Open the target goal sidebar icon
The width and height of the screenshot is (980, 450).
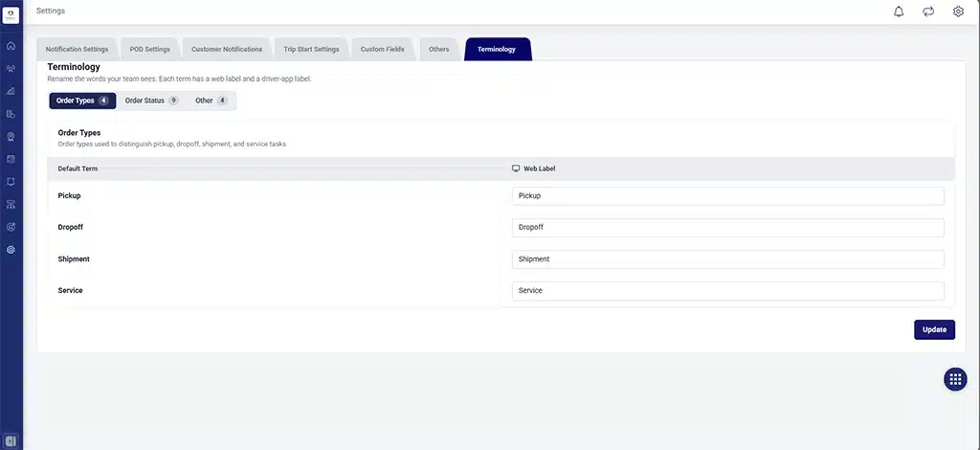tap(11, 227)
